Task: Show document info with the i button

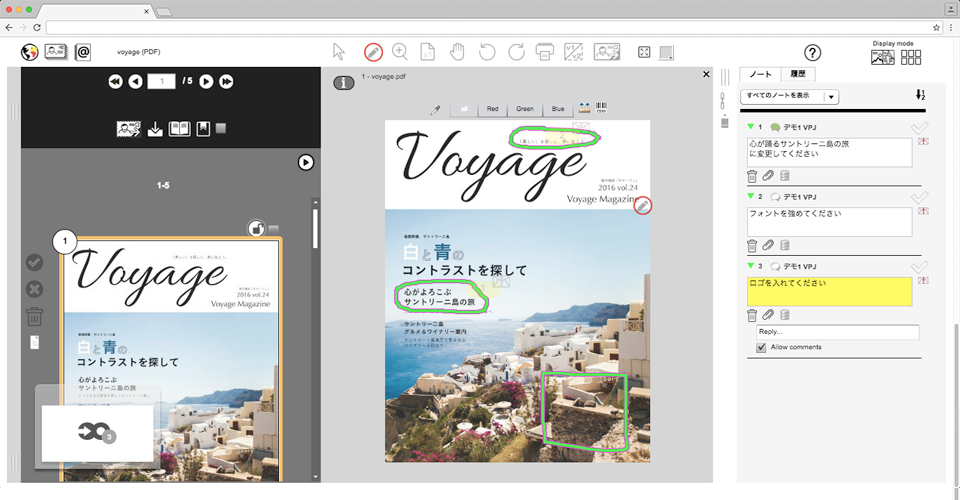Action: tap(343, 83)
